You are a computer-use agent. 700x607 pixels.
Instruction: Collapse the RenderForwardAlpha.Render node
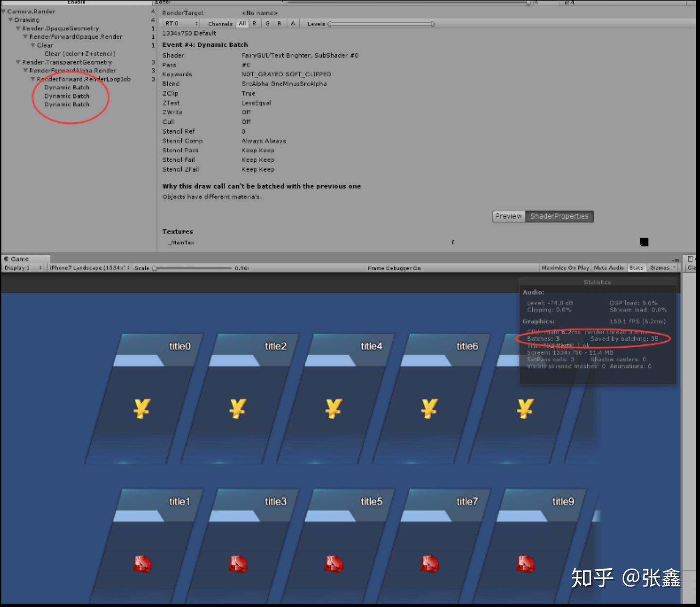26,70
